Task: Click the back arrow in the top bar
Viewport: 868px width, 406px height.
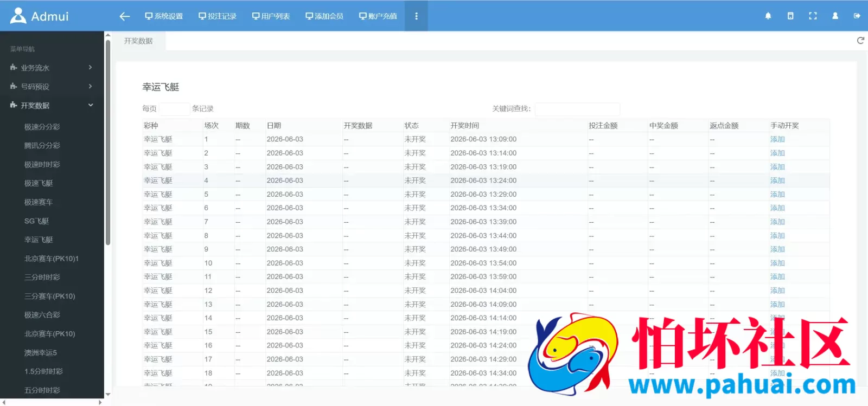Action: [125, 16]
